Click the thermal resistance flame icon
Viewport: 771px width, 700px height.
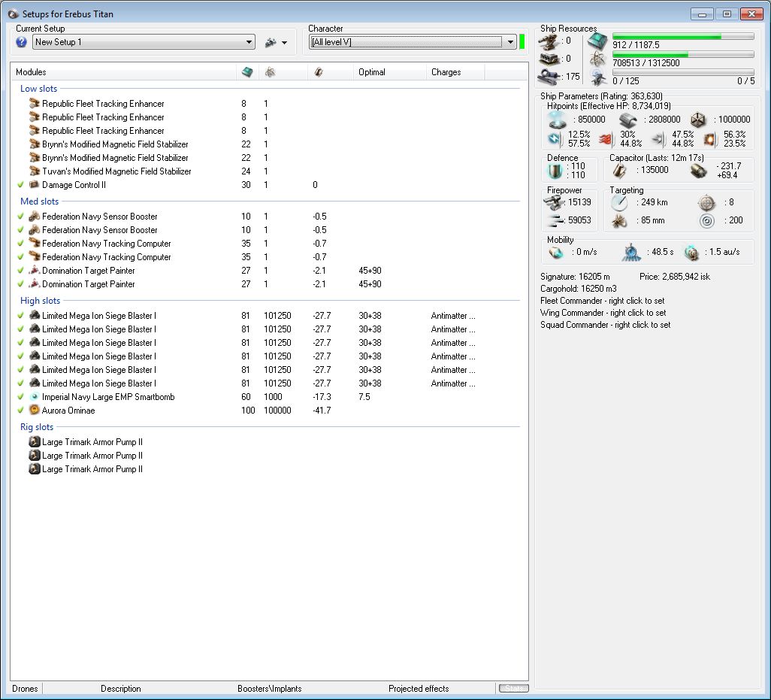pos(606,140)
